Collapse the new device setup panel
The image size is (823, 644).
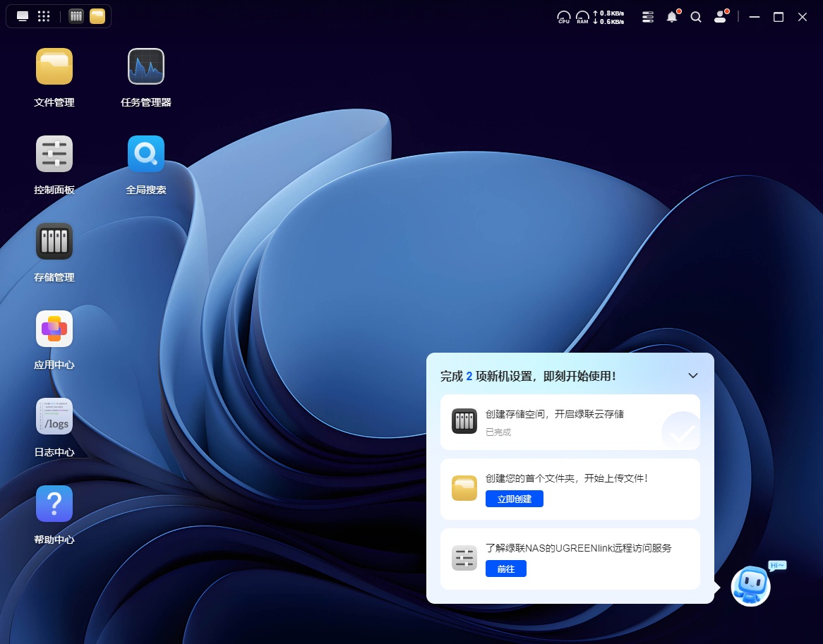point(693,376)
